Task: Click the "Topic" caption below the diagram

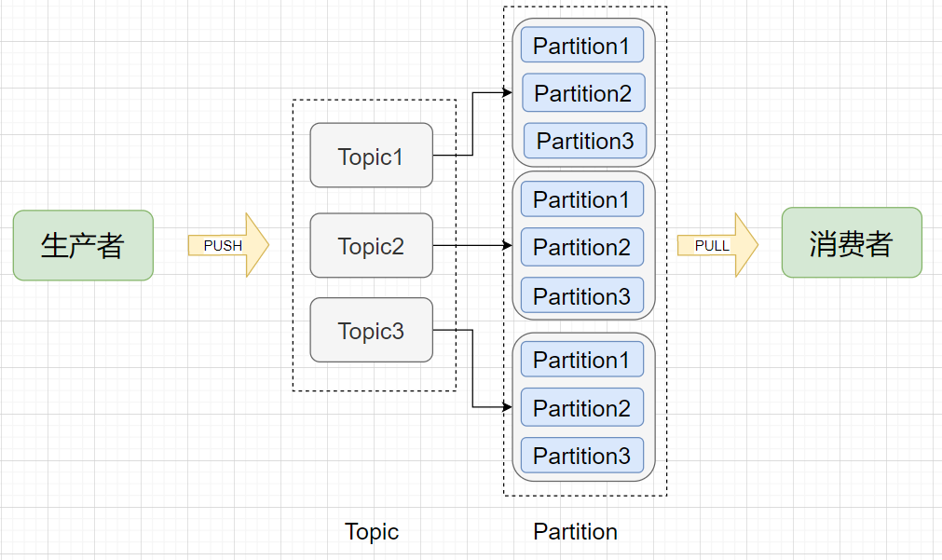Action: pos(372,532)
